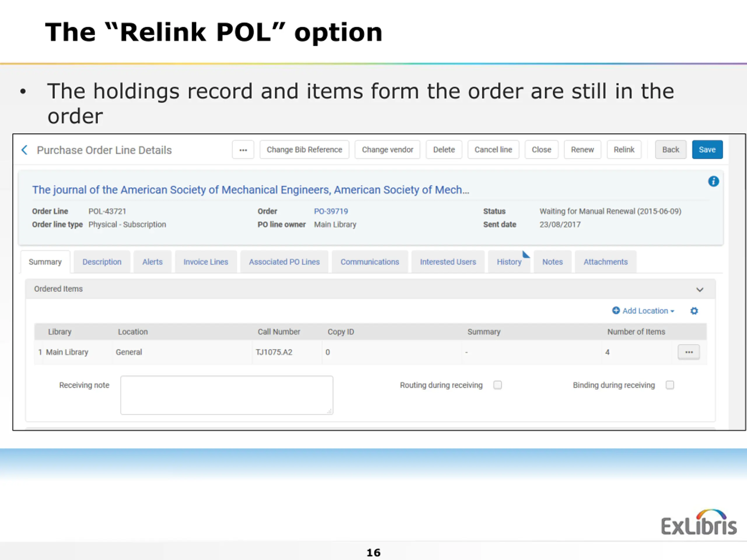Open the Interested Users tab

[448, 262]
